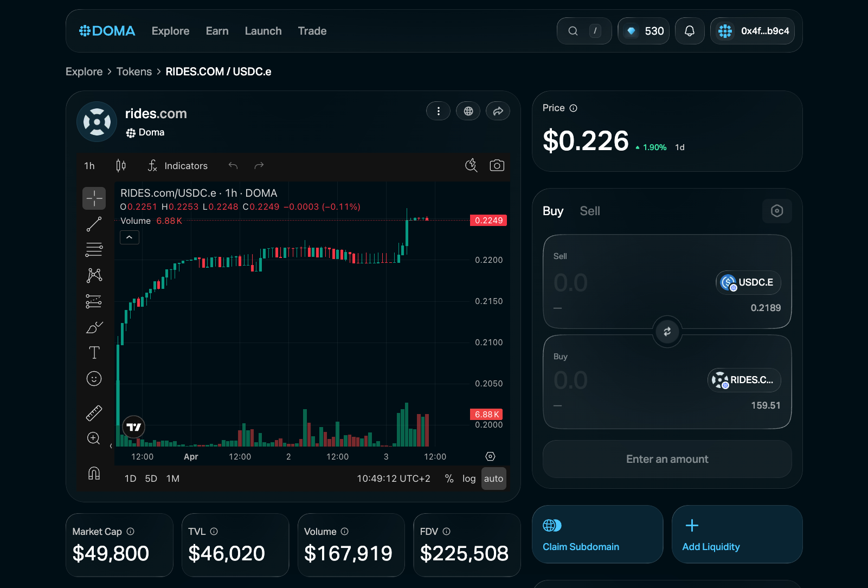Screen dimensions: 868x588
Task: Click the Enter an amount button
Action: point(667,459)
